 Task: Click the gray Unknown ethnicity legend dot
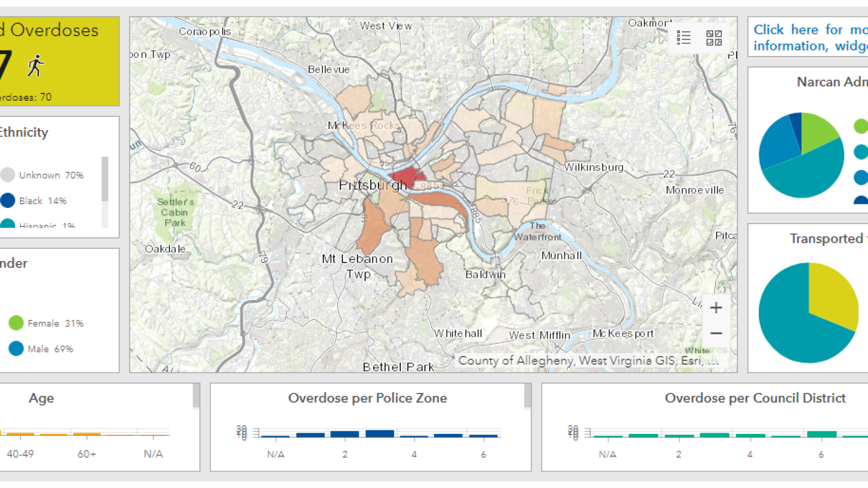(7, 175)
